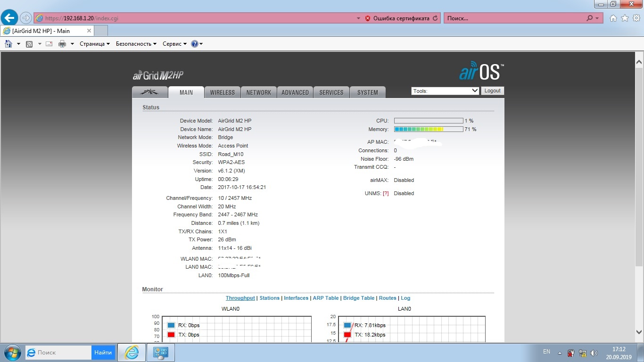Open the Страница menu
Viewport: 644px width, 362px height.
pos(95,44)
